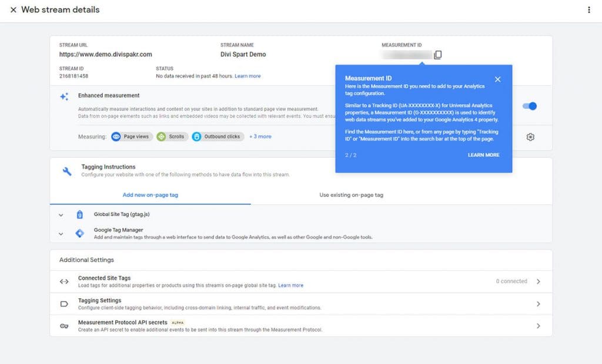Select the stream URL https://www.demo.divispakr.com
The height and width of the screenshot is (364, 602).
[x=106, y=55]
